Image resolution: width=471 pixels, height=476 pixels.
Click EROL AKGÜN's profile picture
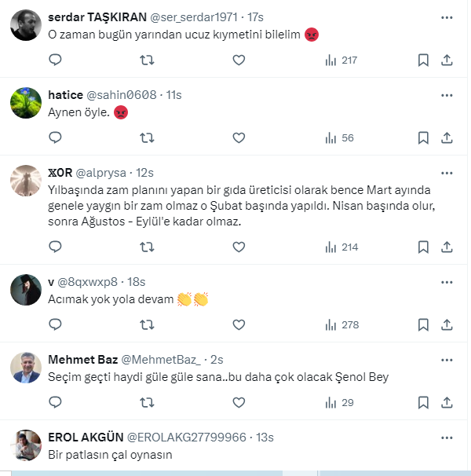coord(26,445)
